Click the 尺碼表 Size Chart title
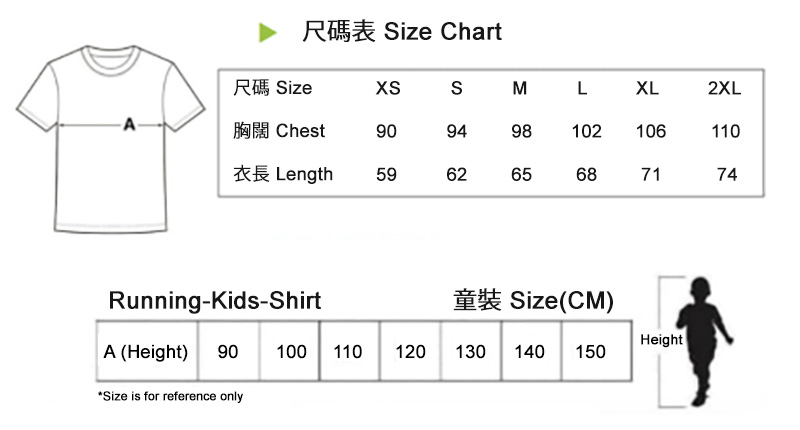The image size is (800, 430). [x=401, y=32]
